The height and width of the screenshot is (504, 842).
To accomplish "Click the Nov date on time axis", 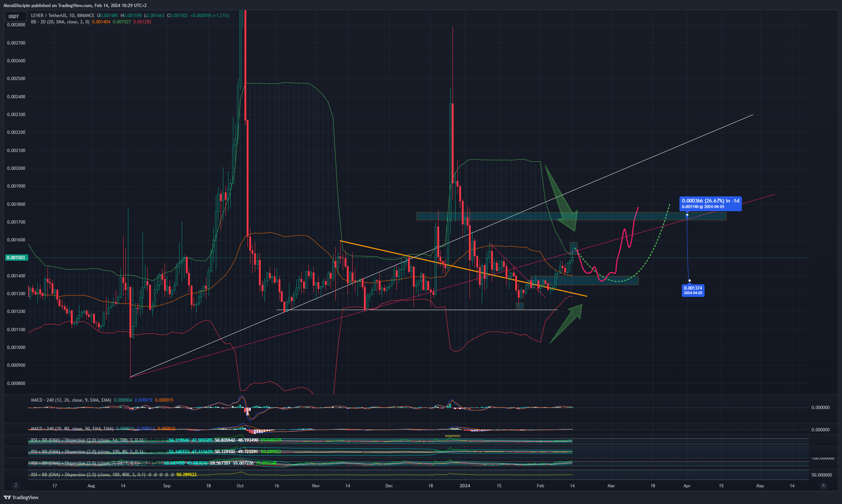I will 316,486.
